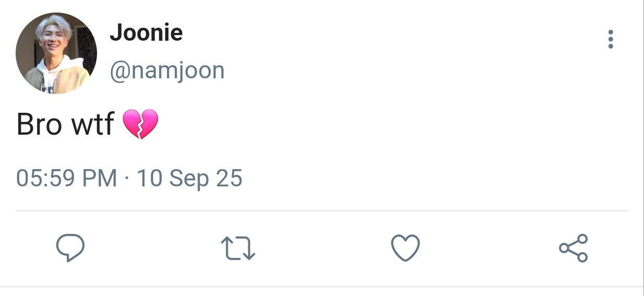
Task: Select the tweet text "Bro wtf"
Action: [x=65, y=125]
